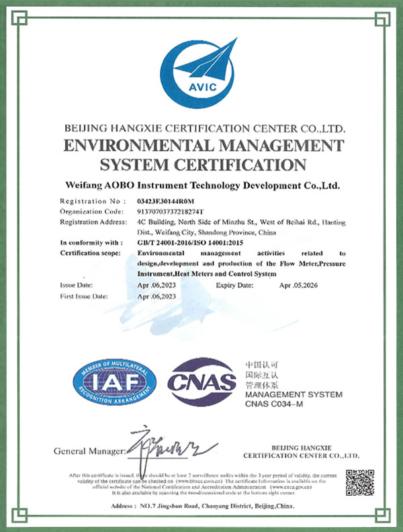403x532 pixels.
Task: Click the 'MANAGEMENT SYSTEM' text near CNAS
Action: 294,394
